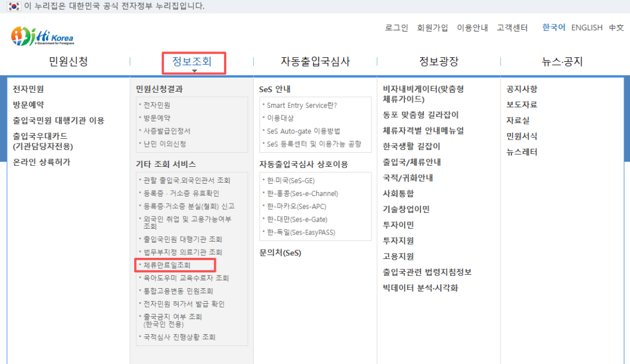
Task: Open 법무부지정 의료기관 조회
Action: pos(183,252)
